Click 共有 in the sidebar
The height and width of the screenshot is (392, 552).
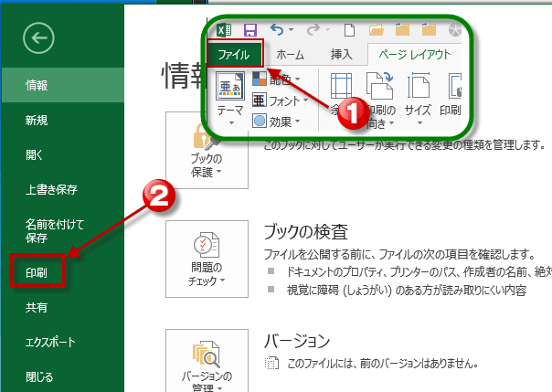(x=63, y=308)
